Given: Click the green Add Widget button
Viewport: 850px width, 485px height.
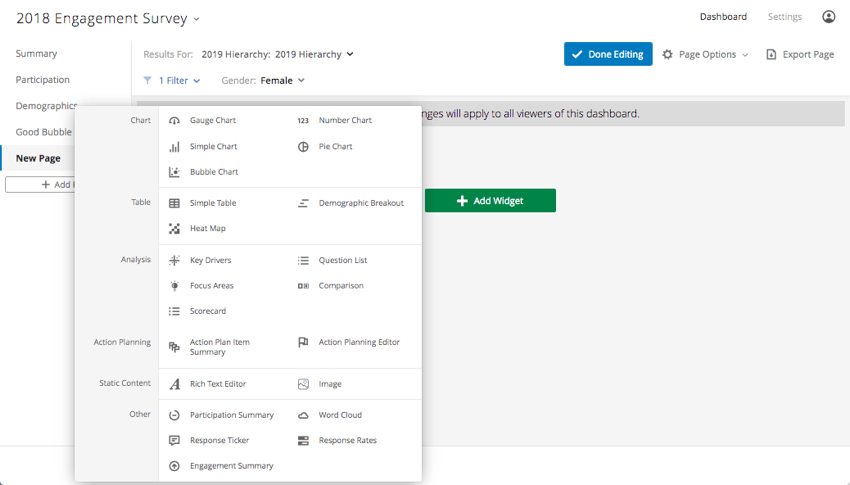Looking at the screenshot, I should (x=490, y=201).
